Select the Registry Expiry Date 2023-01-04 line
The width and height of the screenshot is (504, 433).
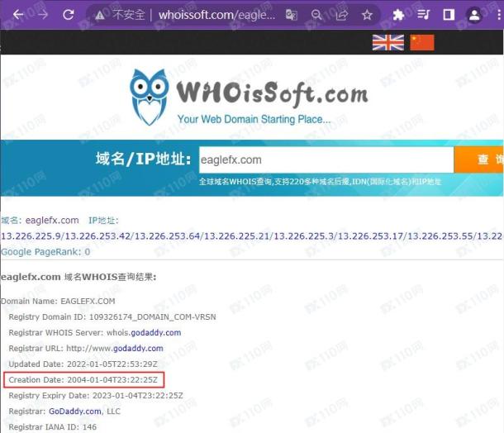click(x=96, y=396)
